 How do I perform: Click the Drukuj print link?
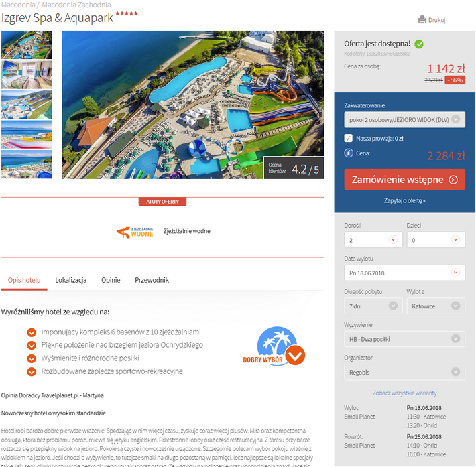436,20
